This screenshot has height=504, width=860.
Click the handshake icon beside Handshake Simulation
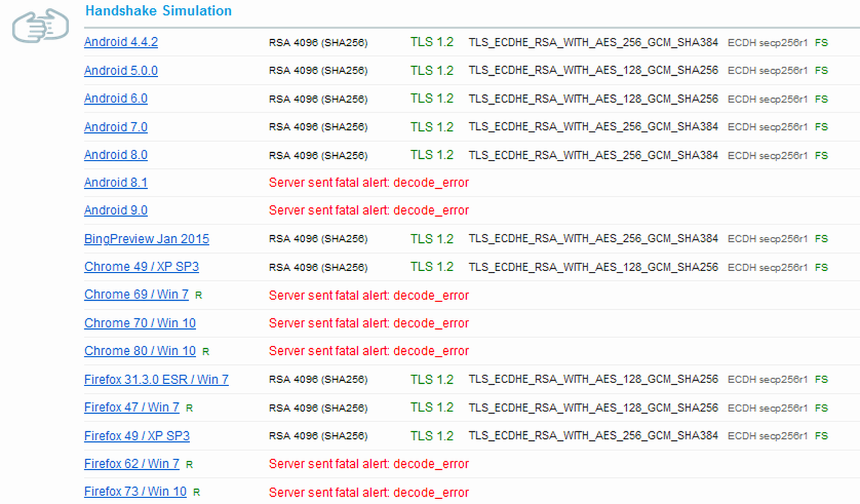(x=41, y=26)
